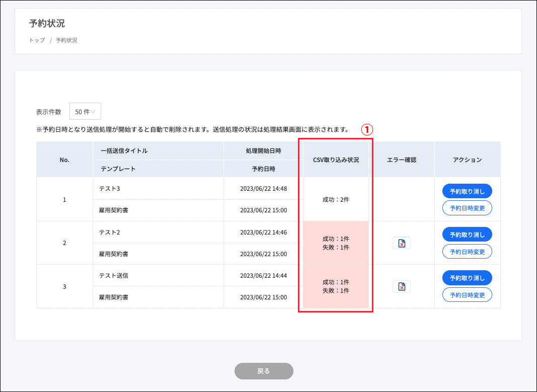Select the No. column header

[x=64, y=160]
